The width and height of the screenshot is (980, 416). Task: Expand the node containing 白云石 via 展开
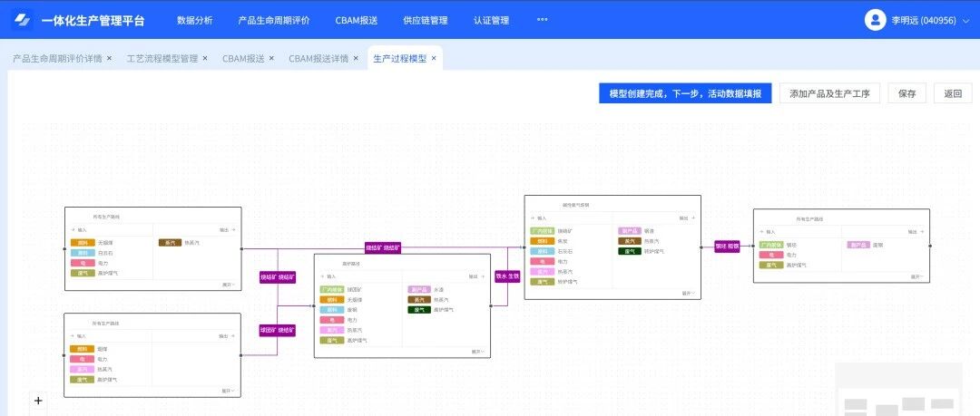click(229, 285)
